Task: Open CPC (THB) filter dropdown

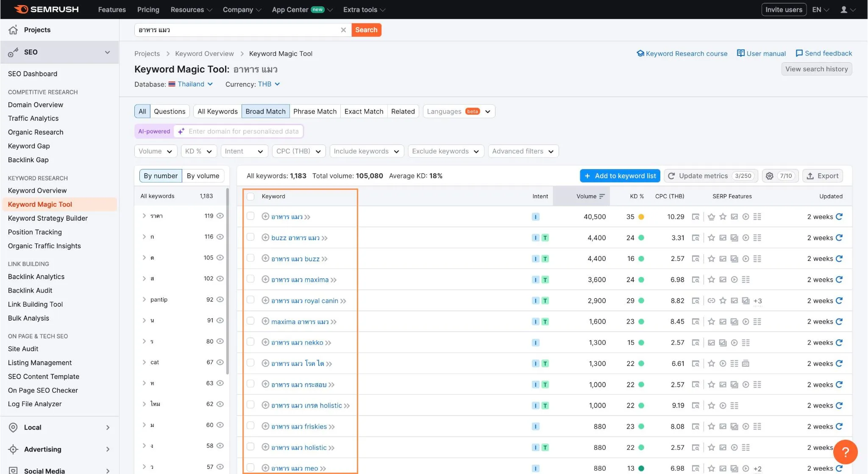Action: coord(299,151)
